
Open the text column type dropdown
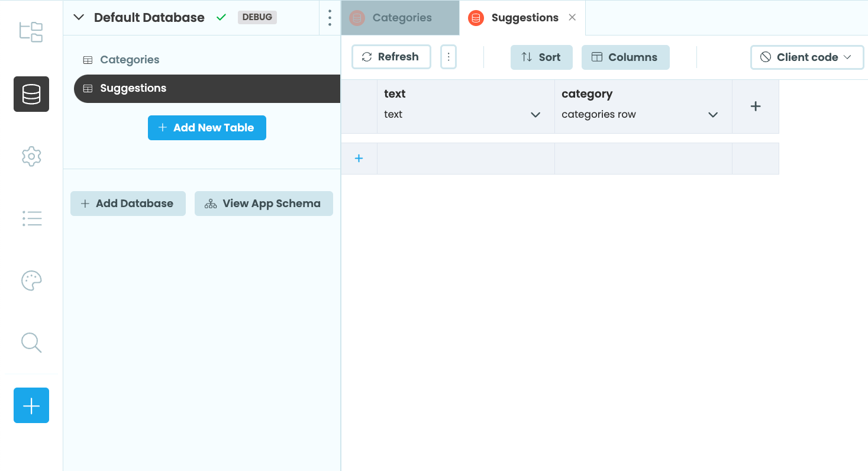535,114
